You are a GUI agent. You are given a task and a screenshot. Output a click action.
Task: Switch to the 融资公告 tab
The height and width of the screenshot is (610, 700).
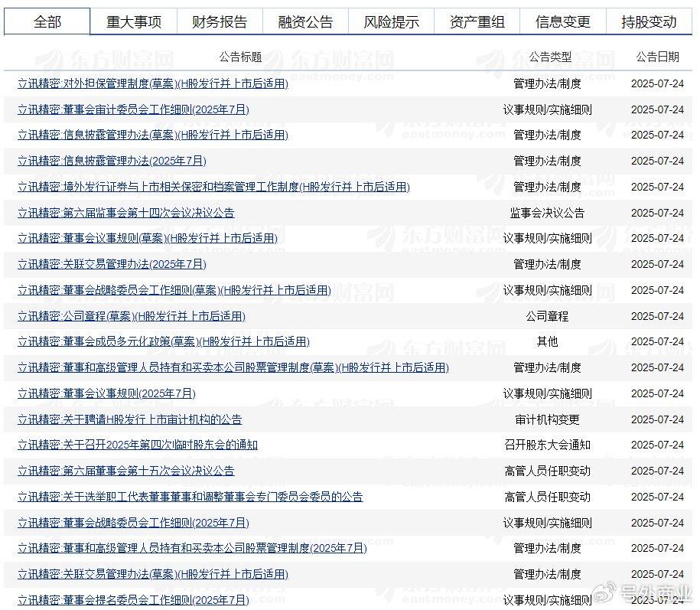click(305, 21)
